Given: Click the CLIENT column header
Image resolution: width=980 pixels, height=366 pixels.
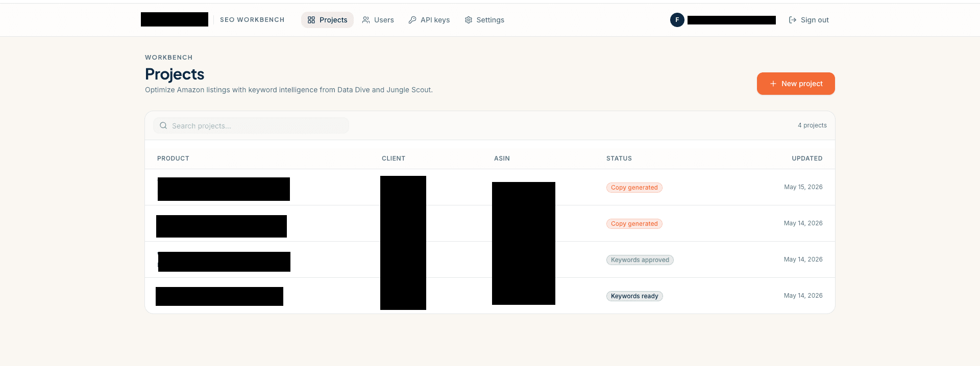Looking at the screenshot, I should 394,159.
